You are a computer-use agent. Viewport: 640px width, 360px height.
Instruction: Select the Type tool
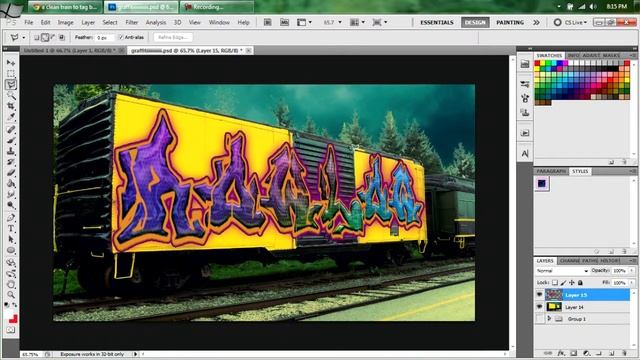point(11,229)
